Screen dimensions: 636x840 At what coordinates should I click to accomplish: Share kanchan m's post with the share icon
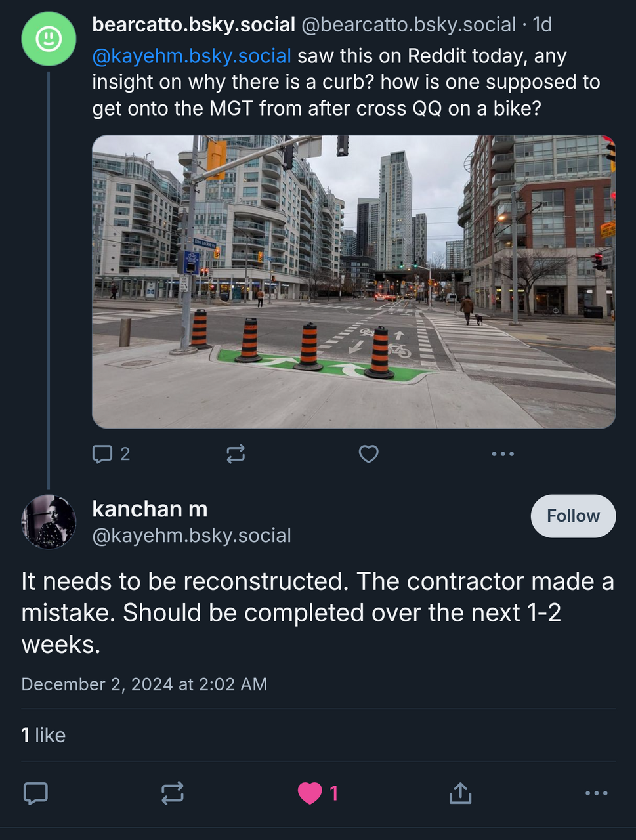460,793
